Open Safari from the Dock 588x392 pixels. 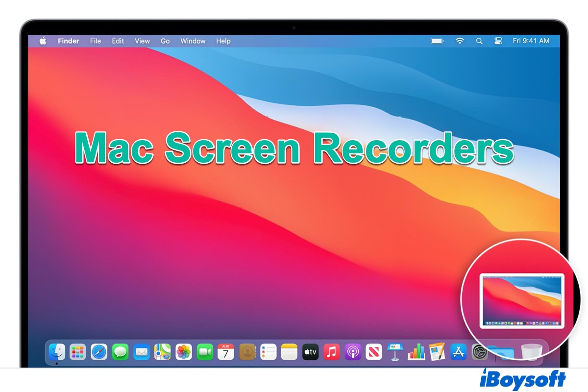(x=99, y=351)
